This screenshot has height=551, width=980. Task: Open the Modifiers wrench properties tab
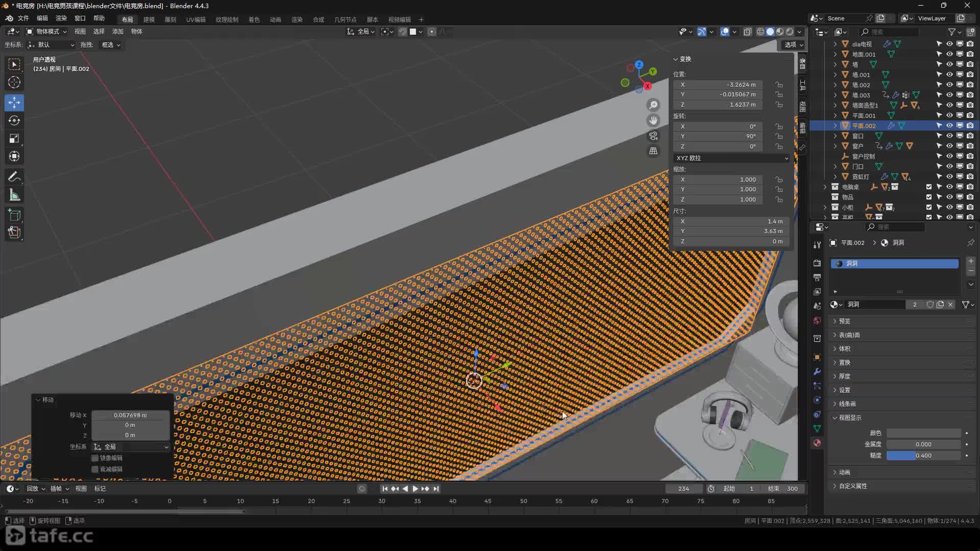click(817, 371)
